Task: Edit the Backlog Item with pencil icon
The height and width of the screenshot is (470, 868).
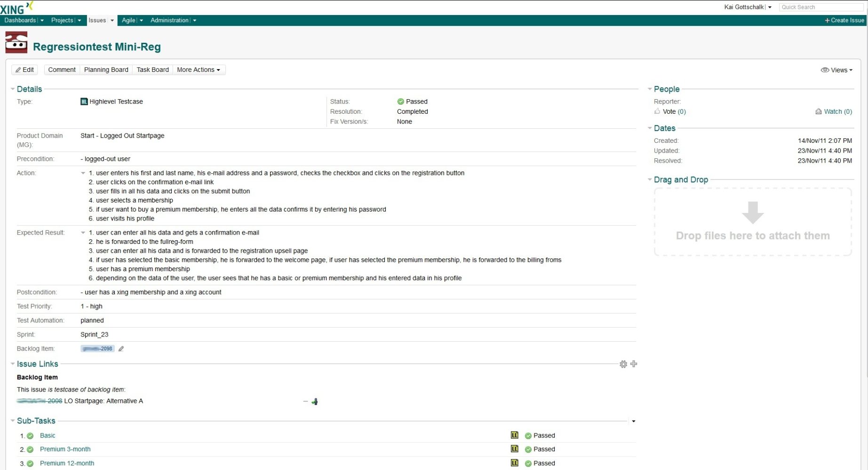Action: pos(121,348)
